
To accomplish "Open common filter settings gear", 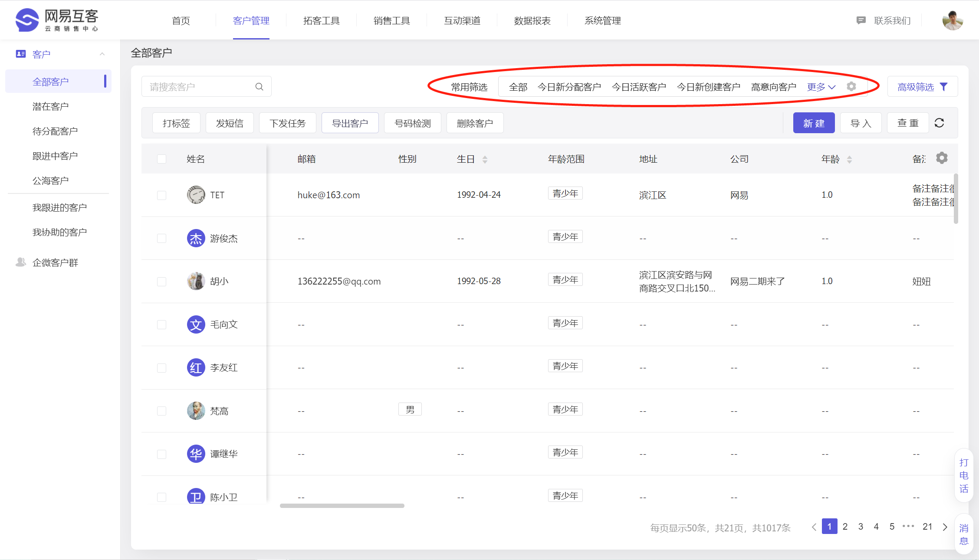I will (851, 86).
